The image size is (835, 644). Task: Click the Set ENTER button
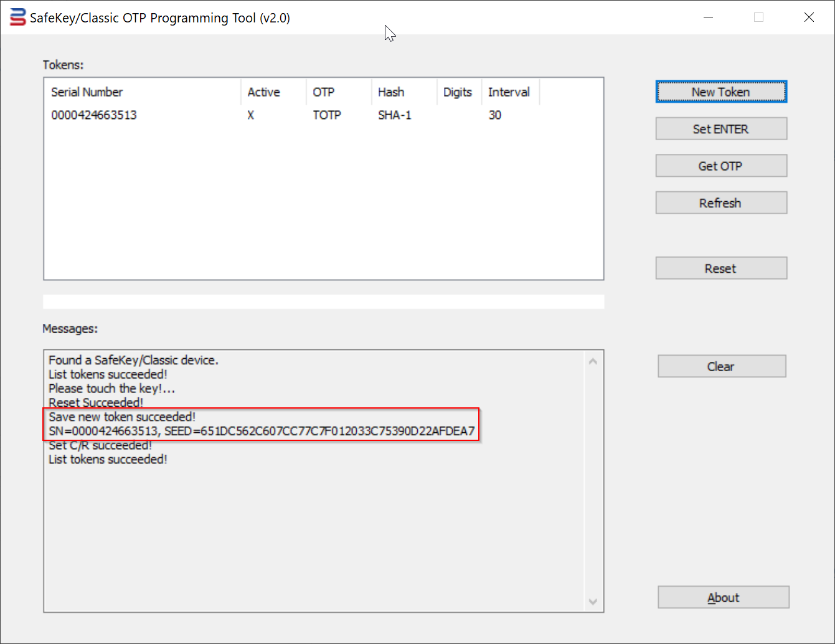(720, 129)
